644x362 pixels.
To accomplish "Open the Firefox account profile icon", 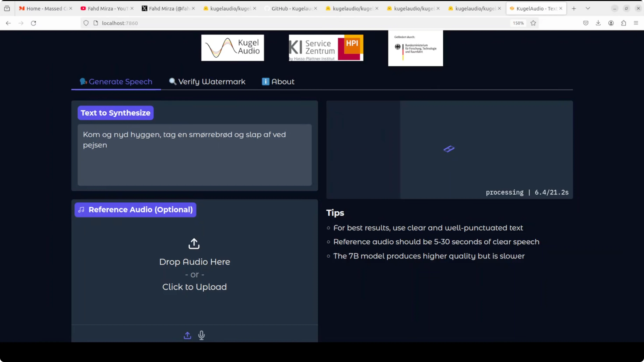I will [x=611, y=23].
